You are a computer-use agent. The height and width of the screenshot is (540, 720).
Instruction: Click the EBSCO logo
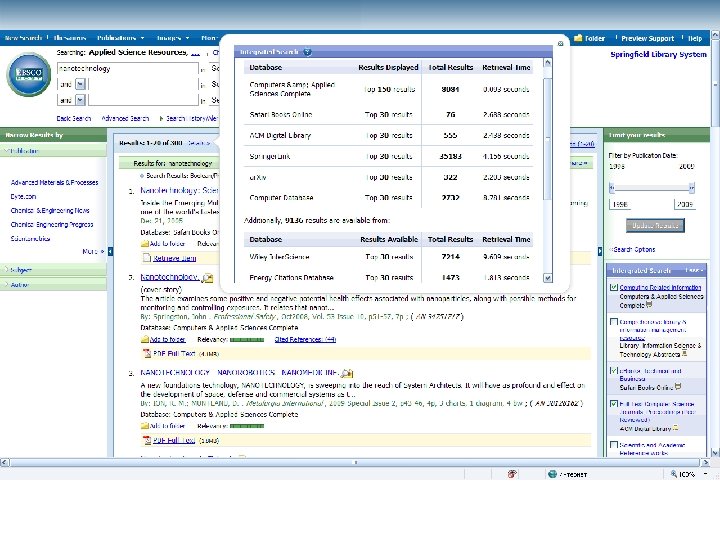28,75
